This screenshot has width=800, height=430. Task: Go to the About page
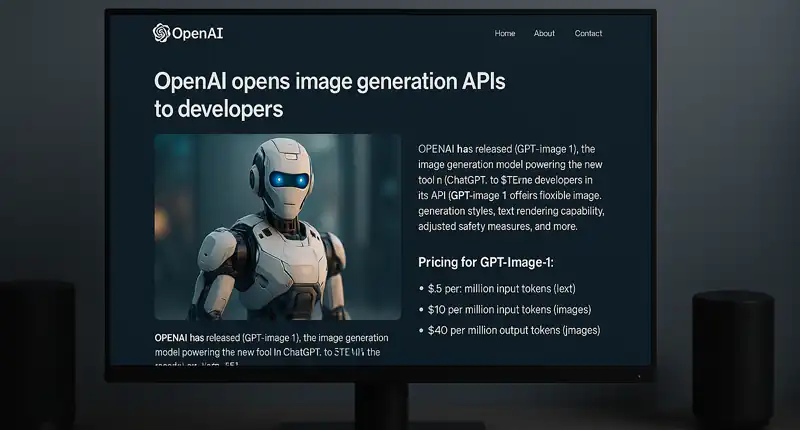(544, 33)
